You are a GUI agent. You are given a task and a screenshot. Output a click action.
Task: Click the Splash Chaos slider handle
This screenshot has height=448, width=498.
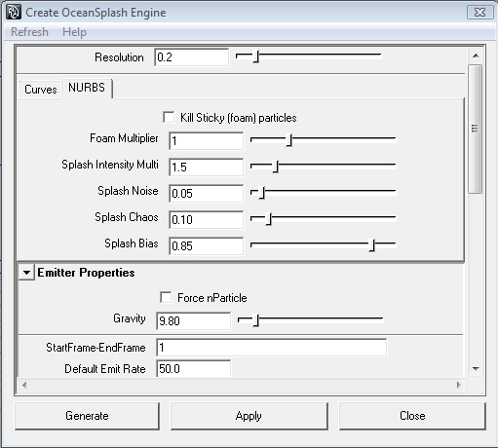[x=269, y=219]
